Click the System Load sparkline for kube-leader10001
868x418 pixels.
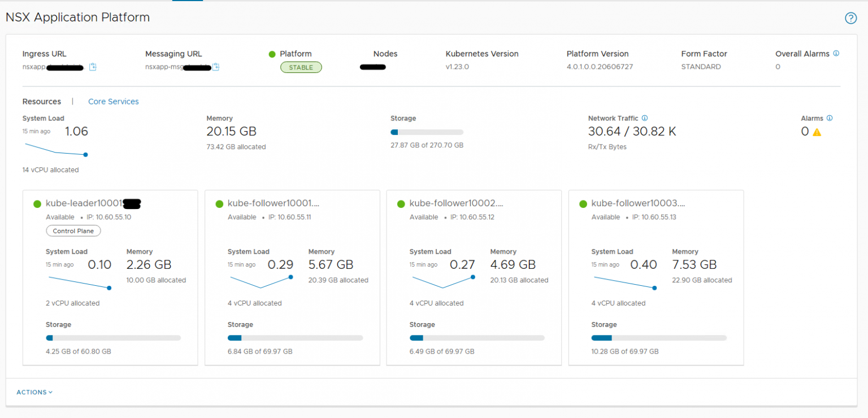[79, 282]
